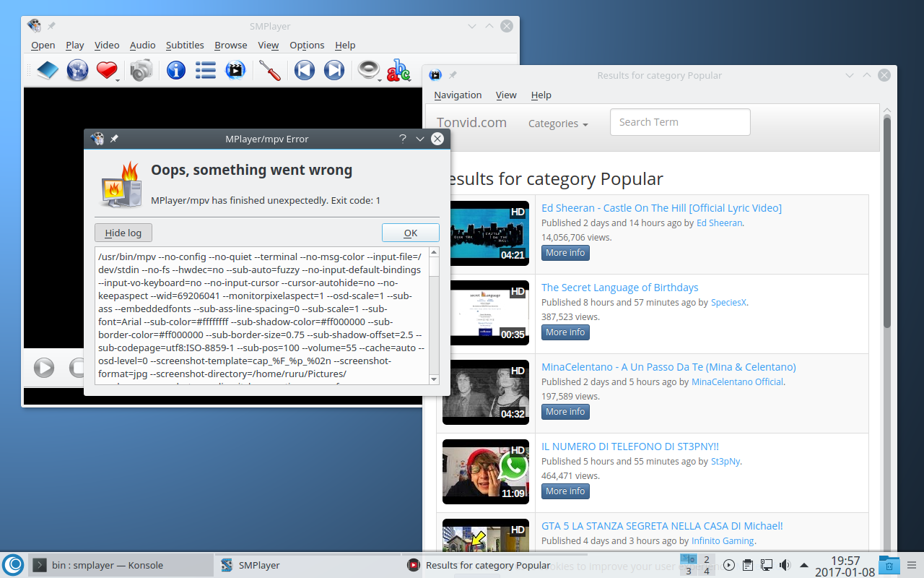Click Results window vertical scrollbar
Viewport: 924px width, 578px height.
tap(887, 224)
